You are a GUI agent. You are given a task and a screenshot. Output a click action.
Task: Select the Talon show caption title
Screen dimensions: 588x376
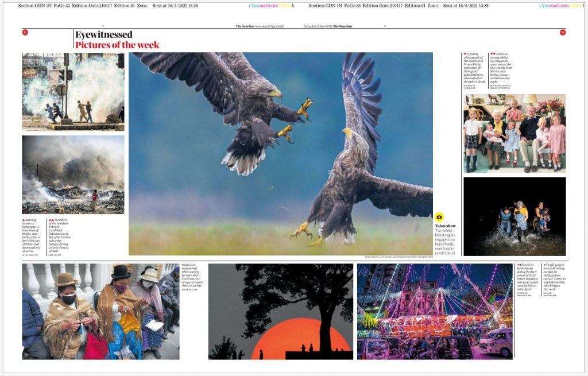[x=445, y=226]
